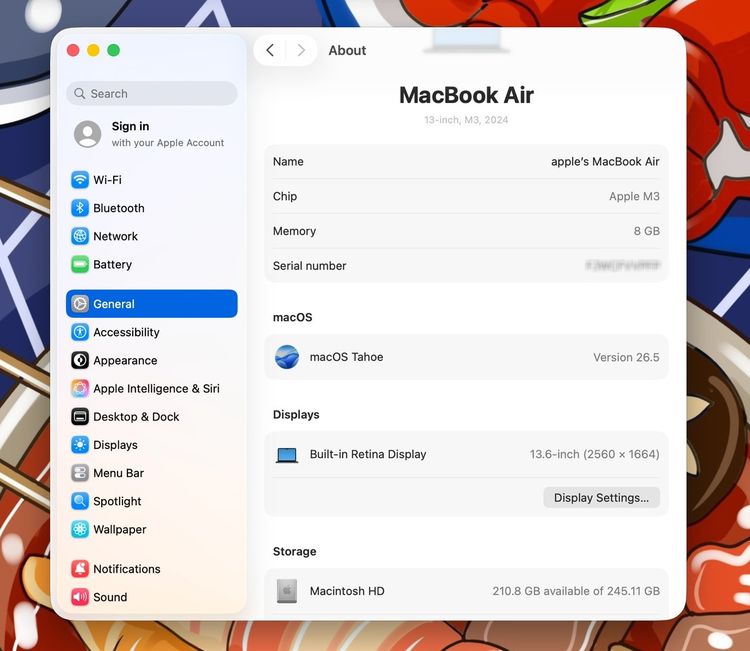The image size is (750, 651).
Task: Click the Accessibility icon
Action: tap(80, 332)
